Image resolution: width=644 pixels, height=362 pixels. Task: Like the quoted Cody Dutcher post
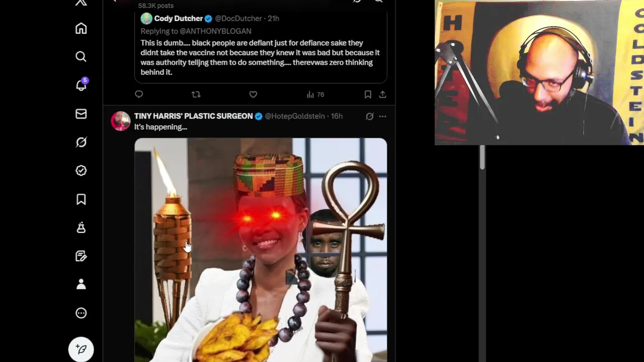pos(253,95)
